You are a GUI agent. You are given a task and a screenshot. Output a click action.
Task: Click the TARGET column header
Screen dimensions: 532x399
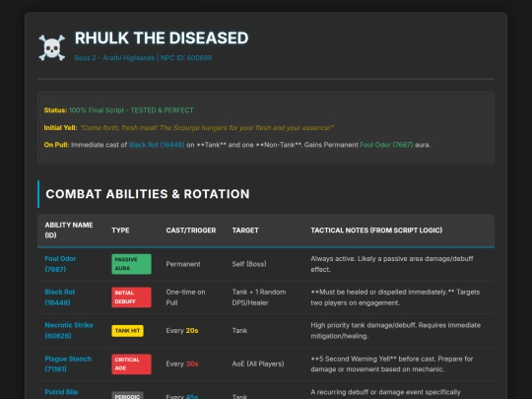245,231
